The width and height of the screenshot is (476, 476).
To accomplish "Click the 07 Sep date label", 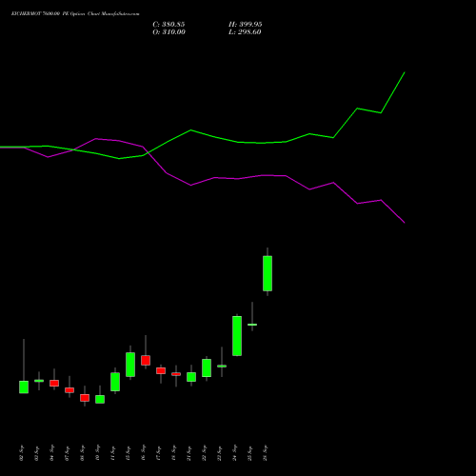I will (x=67, y=453).
